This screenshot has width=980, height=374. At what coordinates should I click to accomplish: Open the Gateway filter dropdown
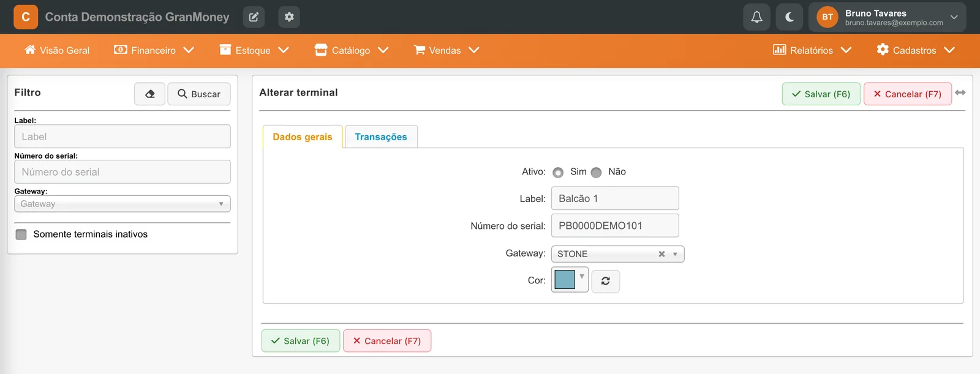123,204
